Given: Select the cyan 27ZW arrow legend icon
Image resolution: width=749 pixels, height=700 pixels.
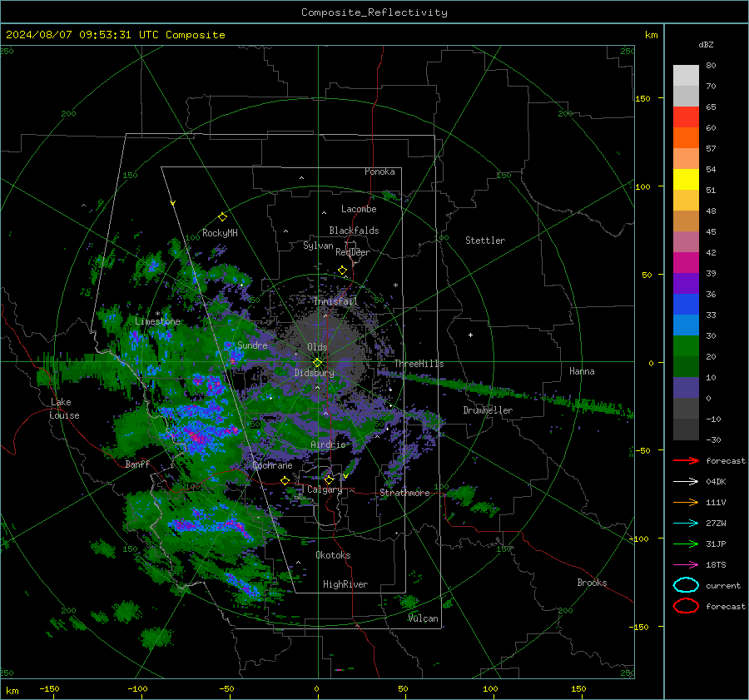Looking at the screenshot, I should point(686,524).
